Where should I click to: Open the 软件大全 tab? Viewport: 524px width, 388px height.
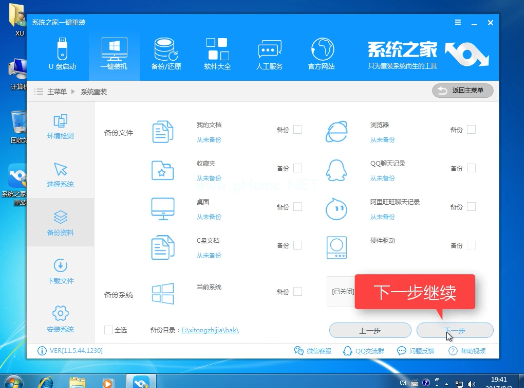(x=217, y=53)
